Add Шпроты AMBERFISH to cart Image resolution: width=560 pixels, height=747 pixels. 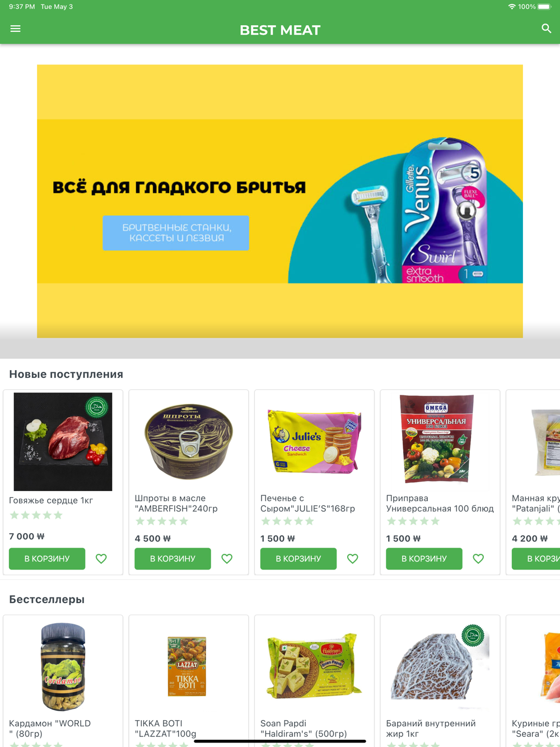[x=172, y=558]
